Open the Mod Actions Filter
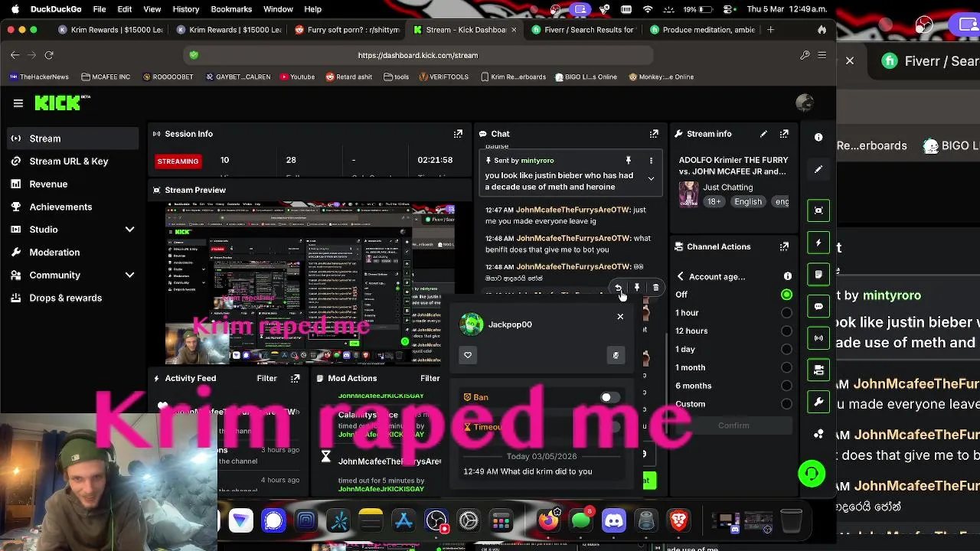980x551 pixels. point(430,378)
